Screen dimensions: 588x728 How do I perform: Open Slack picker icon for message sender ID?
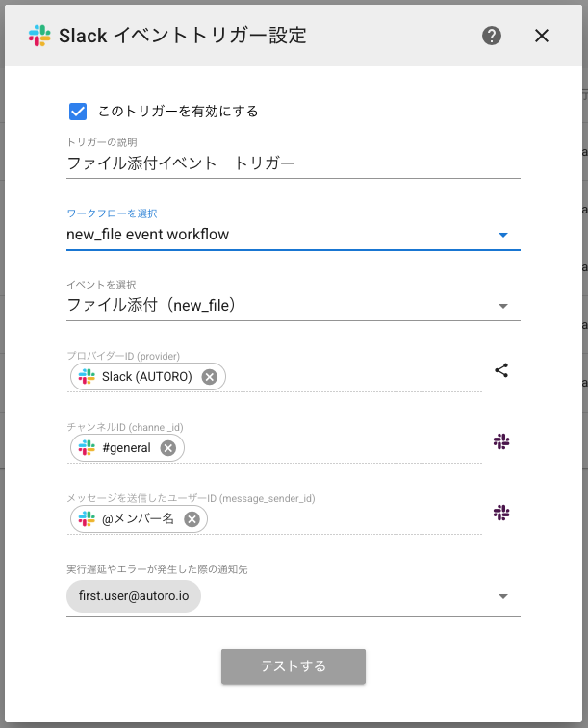pyautogui.click(x=501, y=513)
